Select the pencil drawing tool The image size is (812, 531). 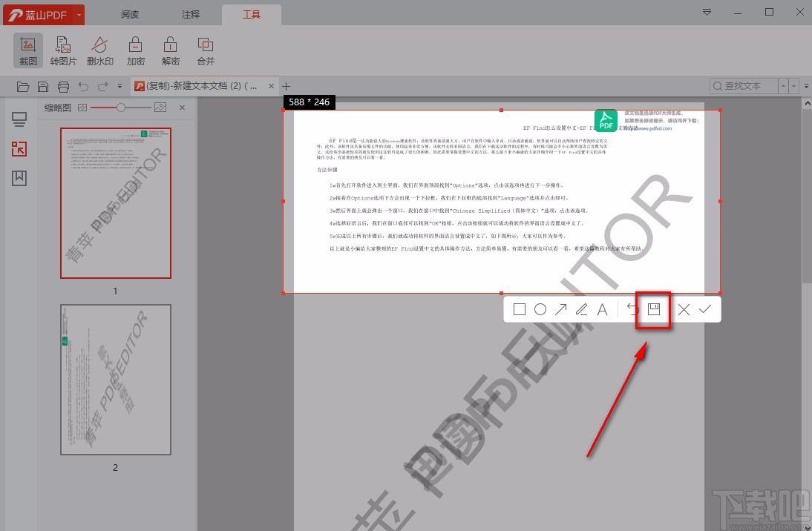click(582, 309)
